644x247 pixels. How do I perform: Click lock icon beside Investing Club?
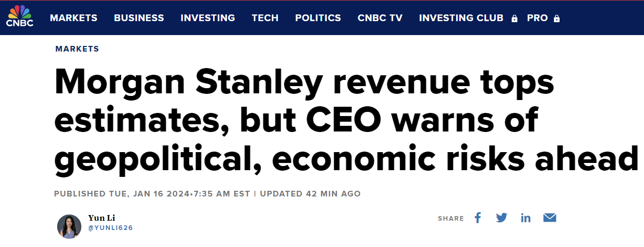tap(514, 19)
